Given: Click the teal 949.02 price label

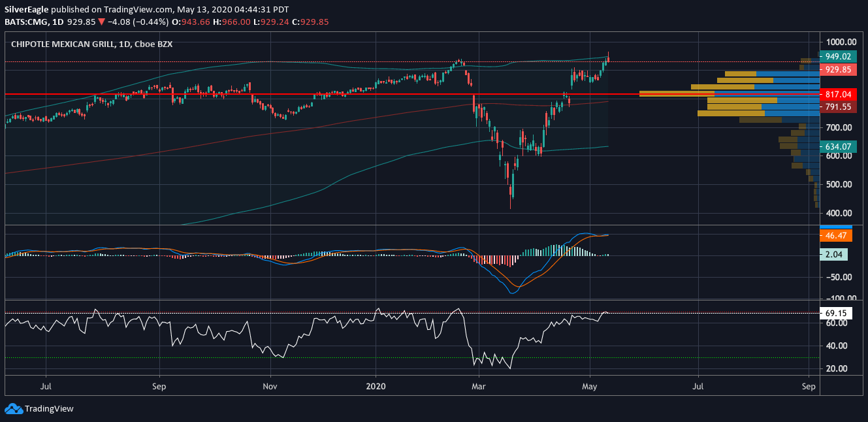Looking at the screenshot, I should [x=838, y=56].
